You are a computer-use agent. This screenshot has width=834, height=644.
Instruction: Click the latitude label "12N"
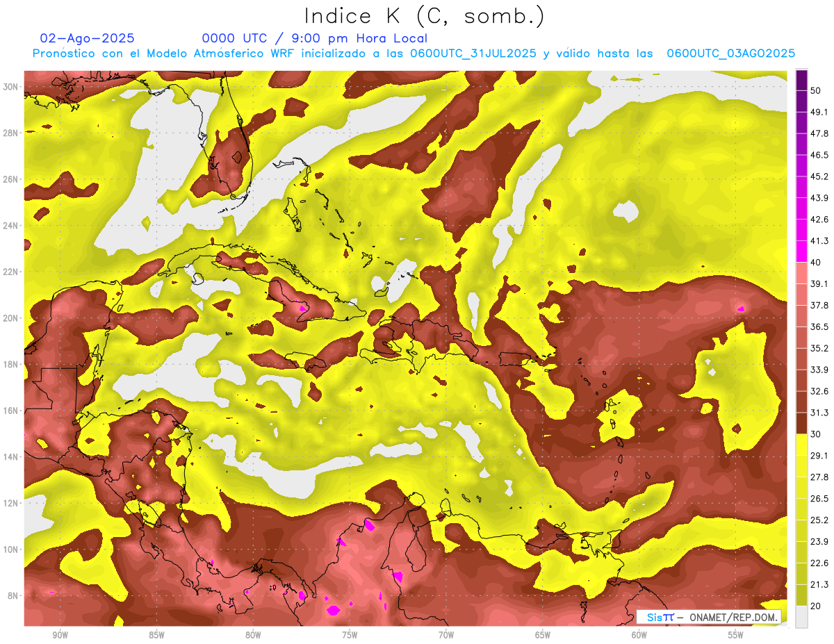pyautogui.click(x=12, y=503)
